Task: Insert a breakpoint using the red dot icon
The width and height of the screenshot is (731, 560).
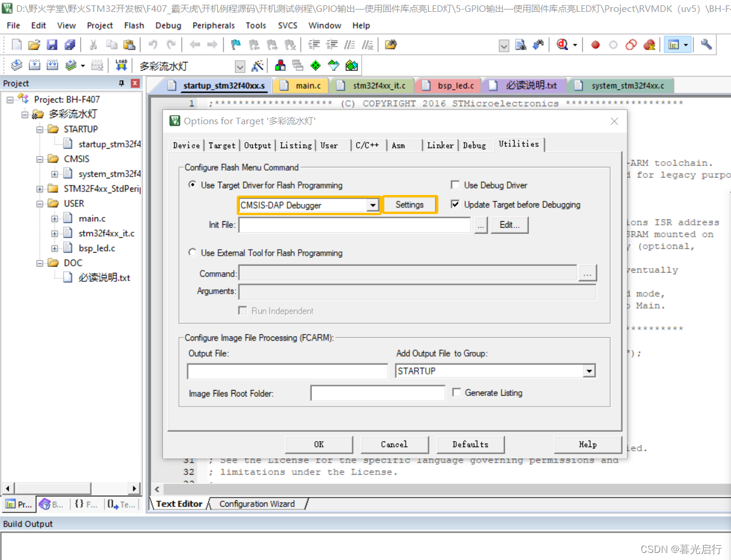Action: tap(595, 45)
